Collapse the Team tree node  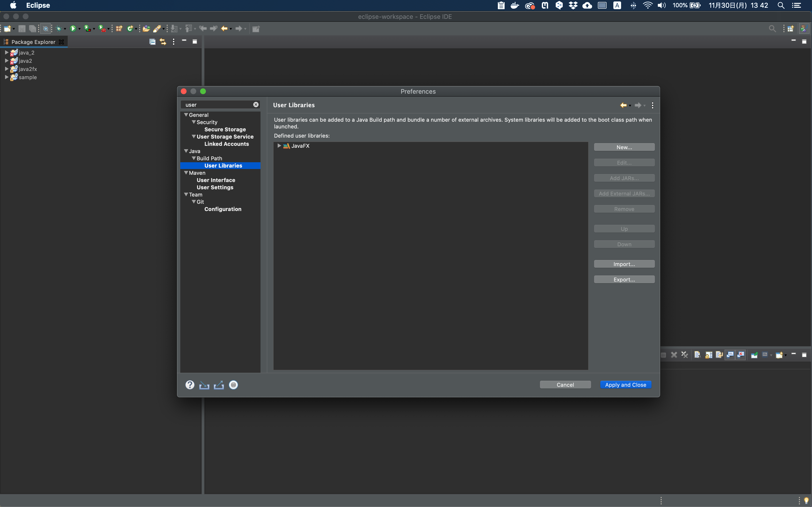click(x=186, y=195)
